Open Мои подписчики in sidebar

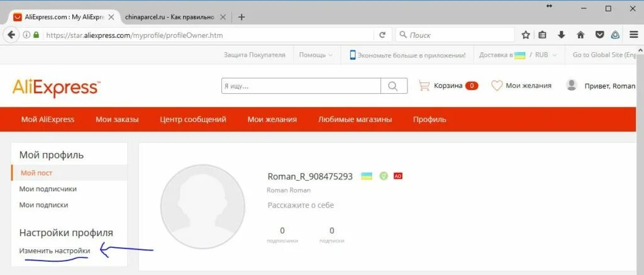tap(48, 189)
